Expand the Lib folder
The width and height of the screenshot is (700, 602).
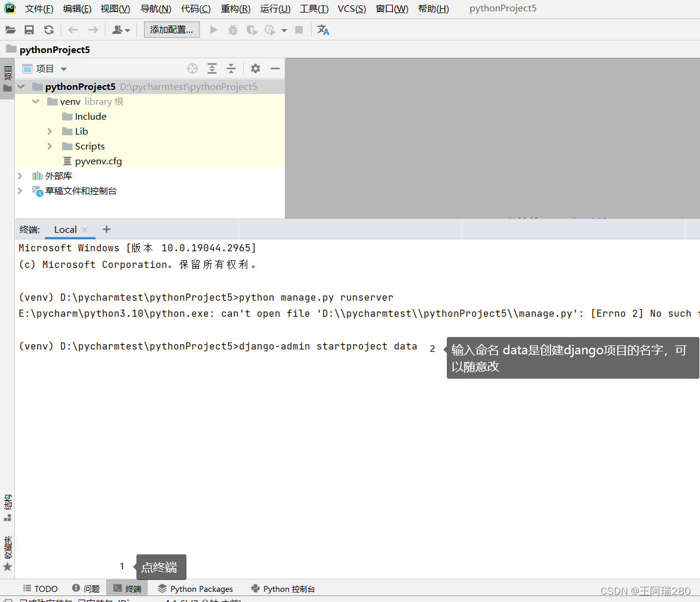tap(49, 131)
